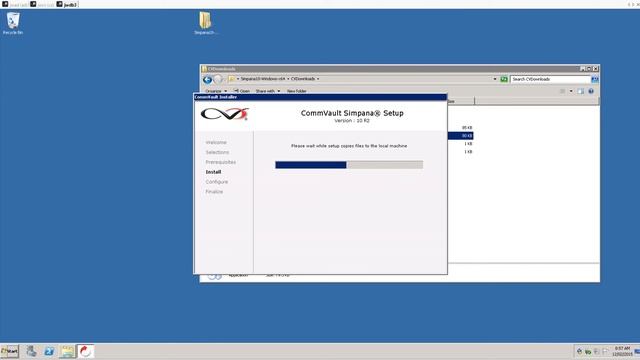
Task: Open PowerShell from the taskbar
Action: [x=49, y=351]
